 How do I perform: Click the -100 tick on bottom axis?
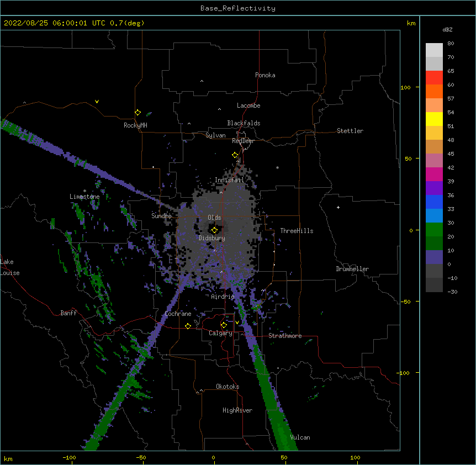point(69,457)
